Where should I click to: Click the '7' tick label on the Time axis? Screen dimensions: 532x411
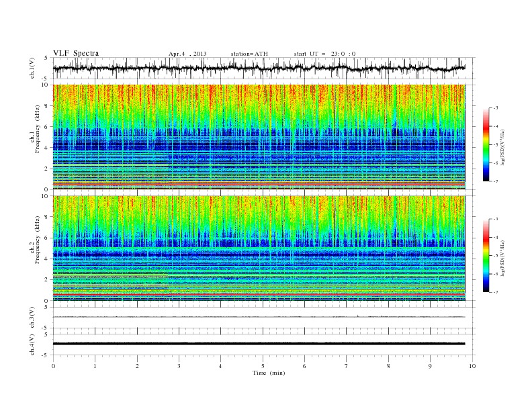347,366
